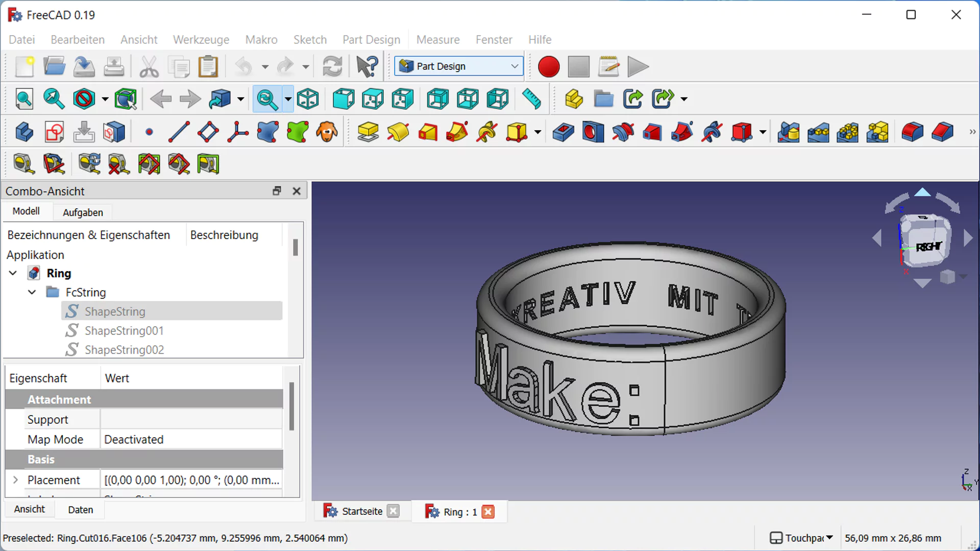Switch to the Daten properties tab
The width and height of the screenshot is (980, 551).
tap(80, 510)
